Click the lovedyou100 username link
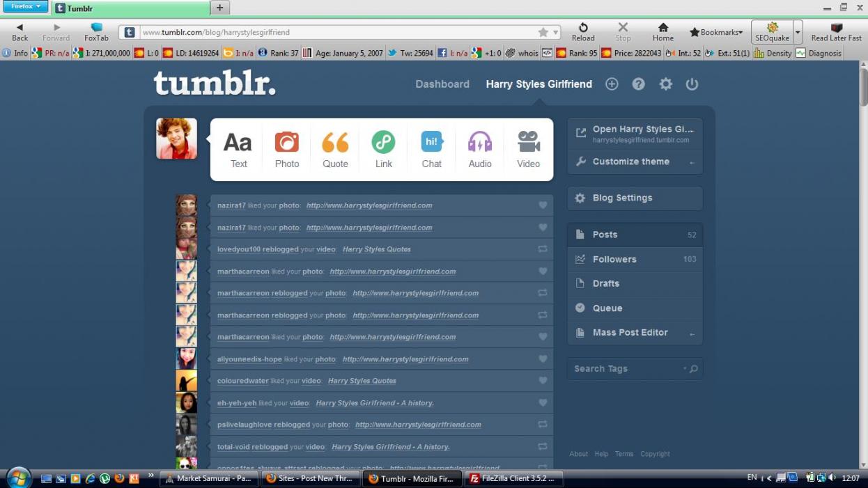868x488 pixels. click(x=239, y=249)
